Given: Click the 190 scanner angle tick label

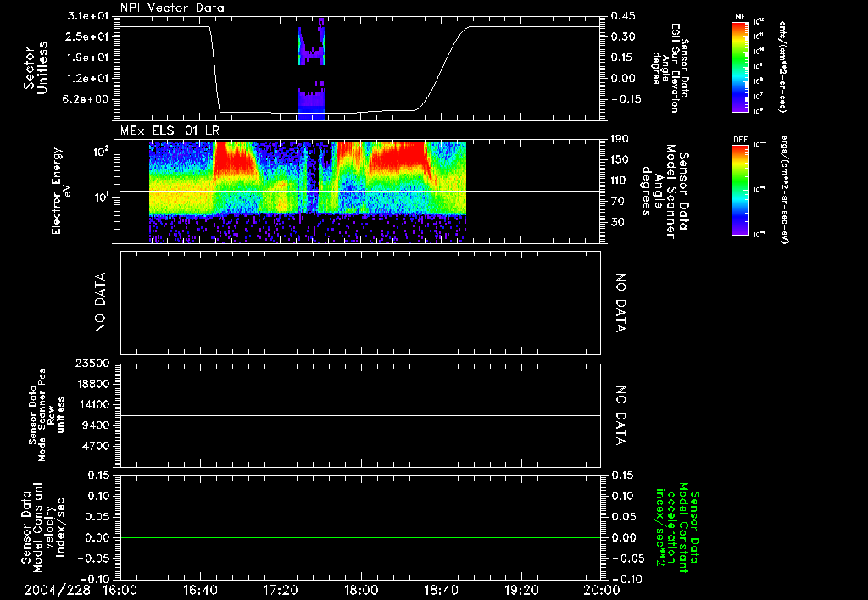Looking at the screenshot, I should pos(620,139).
